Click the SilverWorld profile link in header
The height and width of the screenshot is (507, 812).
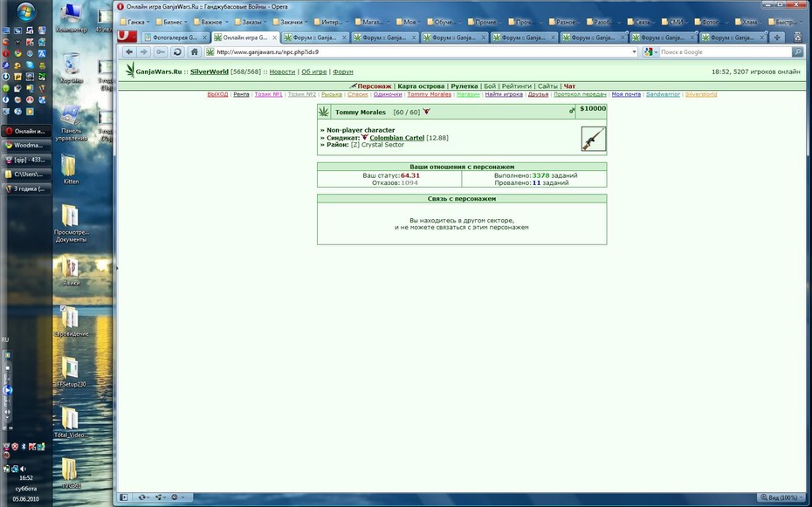pyautogui.click(x=210, y=72)
